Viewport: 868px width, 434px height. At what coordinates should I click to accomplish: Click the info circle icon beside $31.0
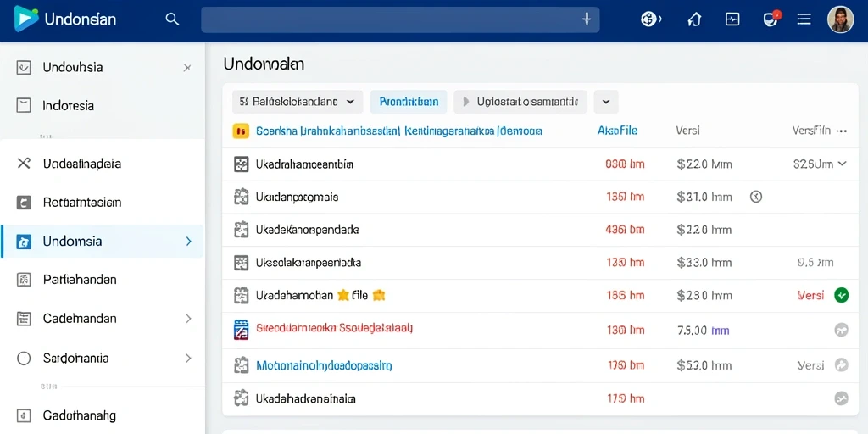[755, 197]
